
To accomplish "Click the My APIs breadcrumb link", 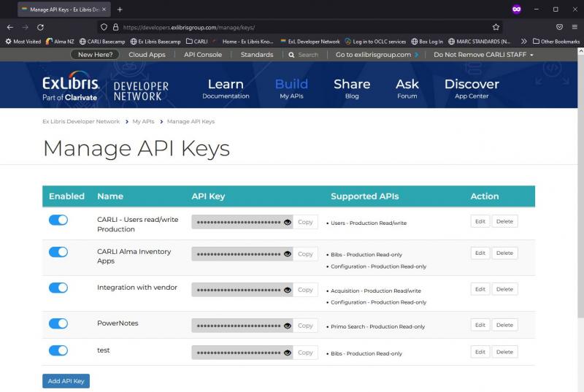I will tap(143, 121).
